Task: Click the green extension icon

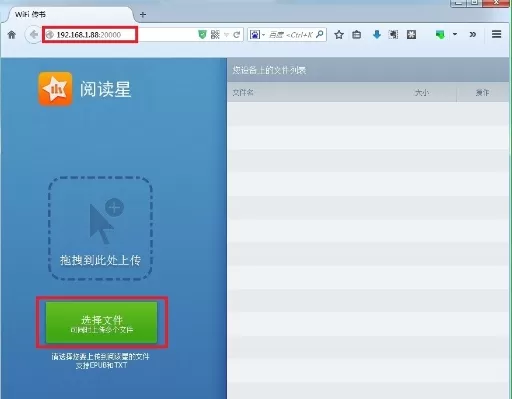Action: 440,34
